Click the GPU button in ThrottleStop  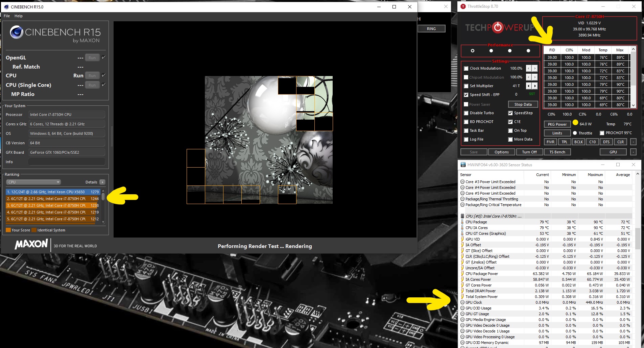pyautogui.click(x=613, y=152)
